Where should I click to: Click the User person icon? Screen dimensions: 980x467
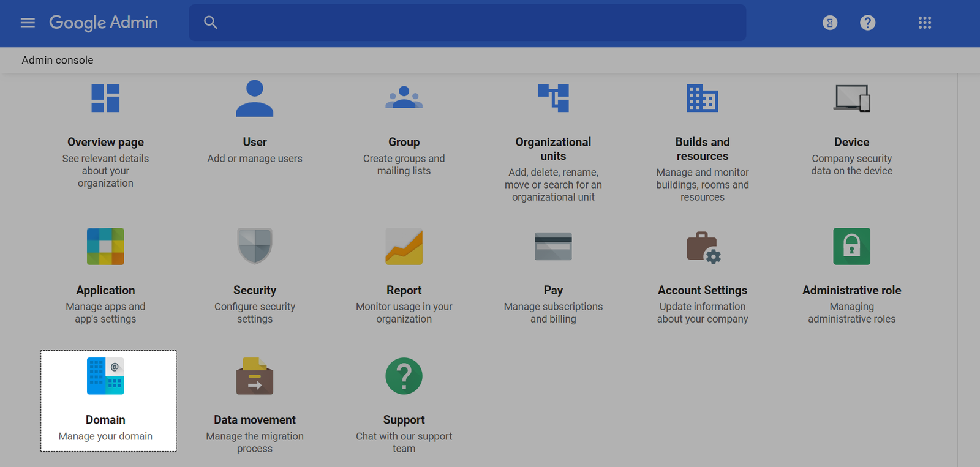(x=255, y=98)
